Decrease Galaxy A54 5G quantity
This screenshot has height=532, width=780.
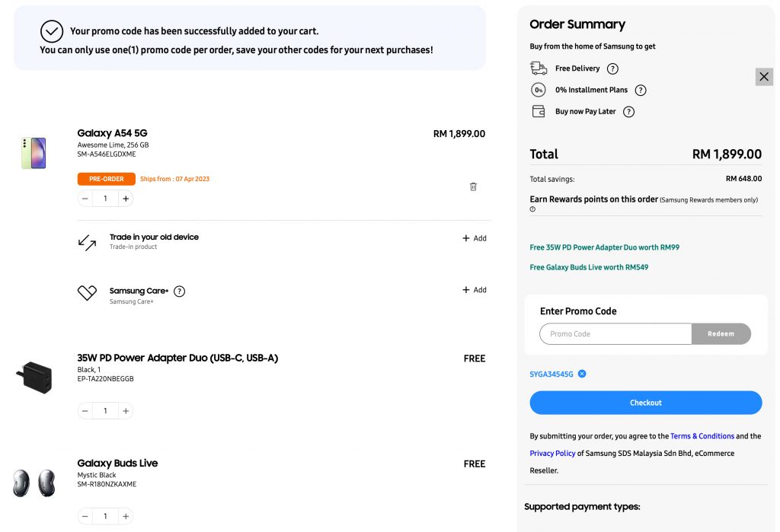[85, 199]
